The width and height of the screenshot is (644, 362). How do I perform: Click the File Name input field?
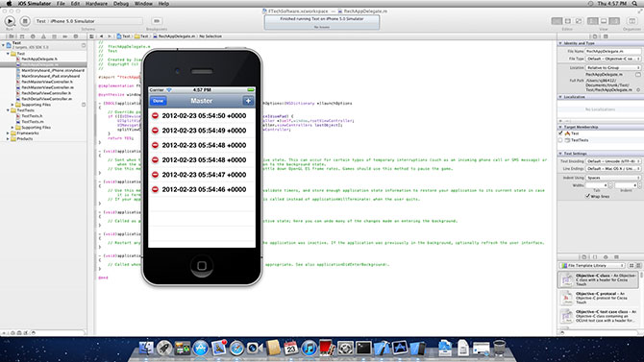pyautogui.click(x=613, y=51)
